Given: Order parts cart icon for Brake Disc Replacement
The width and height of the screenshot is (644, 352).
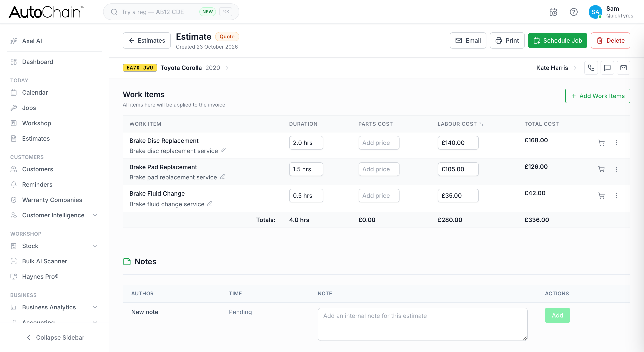Looking at the screenshot, I should (601, 143).
